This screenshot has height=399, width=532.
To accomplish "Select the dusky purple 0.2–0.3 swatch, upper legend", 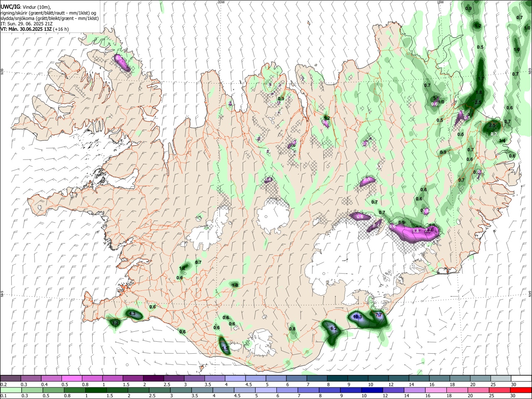I will pos(11,378).
